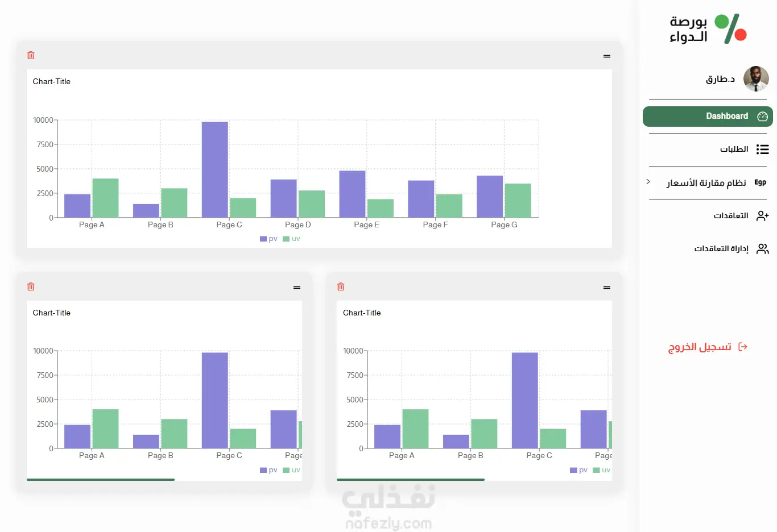Toggle uv legend swatch in bottom-left chart

click(286, 470)
